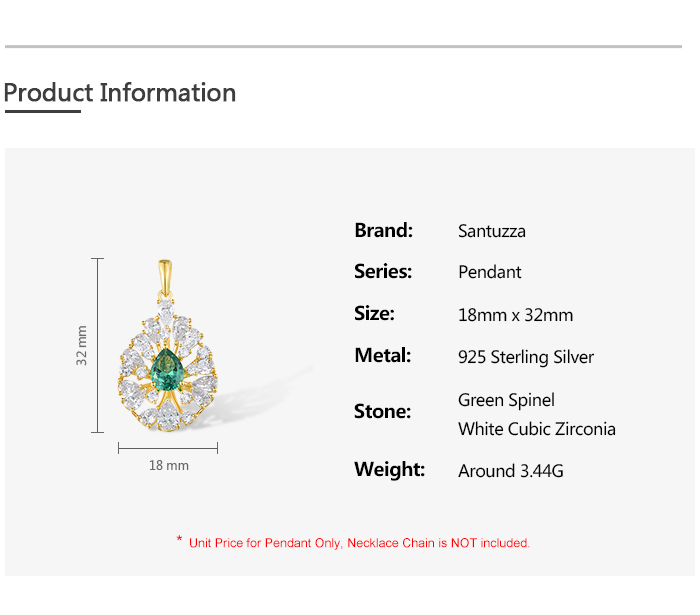This screenshot has height=615, width=700.
Task: Select the 18mm x 32mm size value
Action: 516,315
